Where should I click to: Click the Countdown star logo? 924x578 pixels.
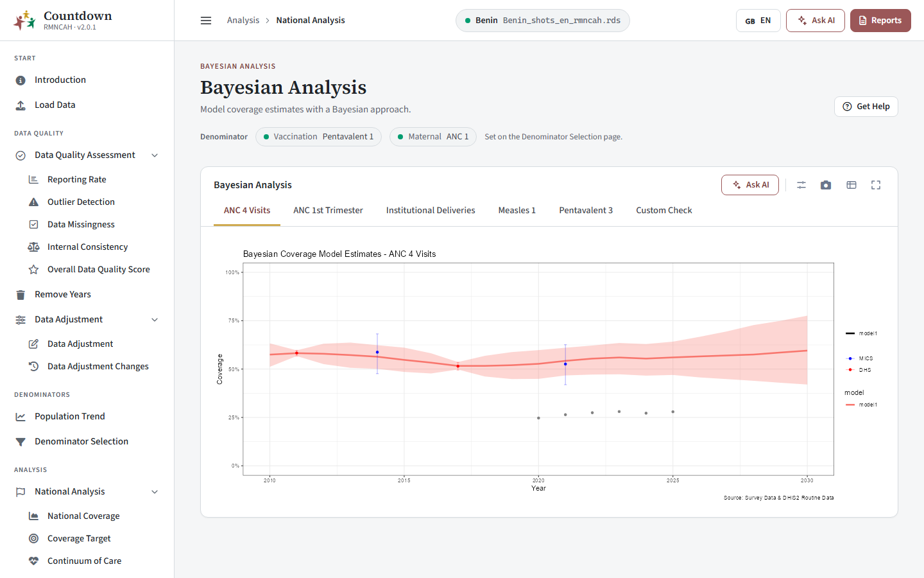pyautogui.click(x=24, y=21)
